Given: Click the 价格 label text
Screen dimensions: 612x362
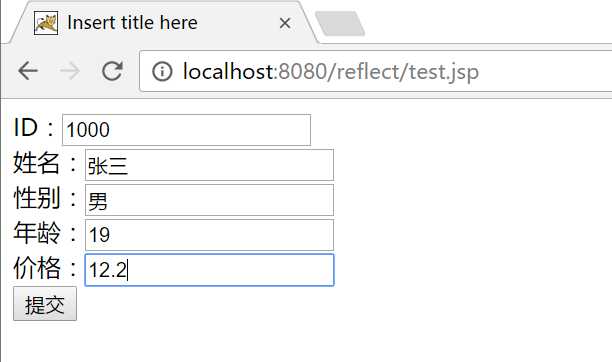Looking at the screenshot, I should (x=37, y=268).
